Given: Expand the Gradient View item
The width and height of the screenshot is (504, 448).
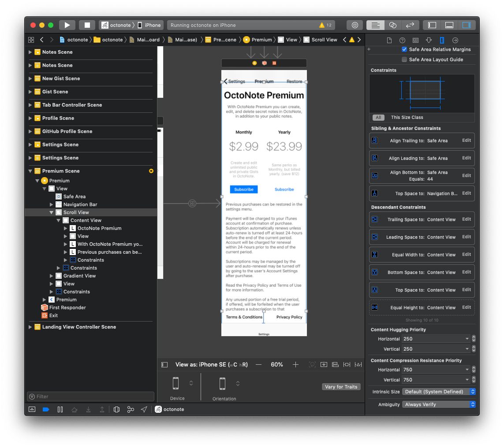Looking at the screenshot, I should point(52,276).
